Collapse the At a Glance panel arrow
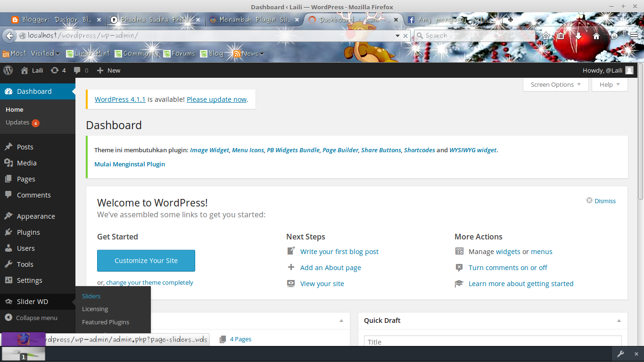The image size is (644, 362). point(341,321)
